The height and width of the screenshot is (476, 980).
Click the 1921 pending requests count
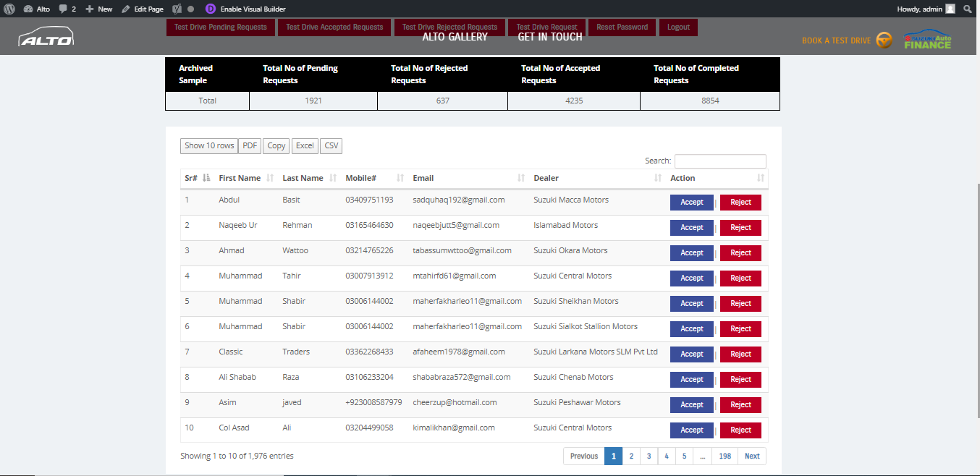(313, 101)
